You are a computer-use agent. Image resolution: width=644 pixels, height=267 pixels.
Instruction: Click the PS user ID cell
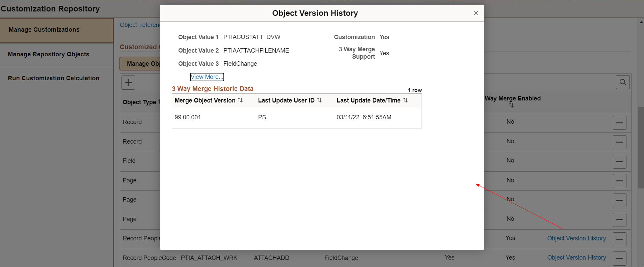point(262,117)
